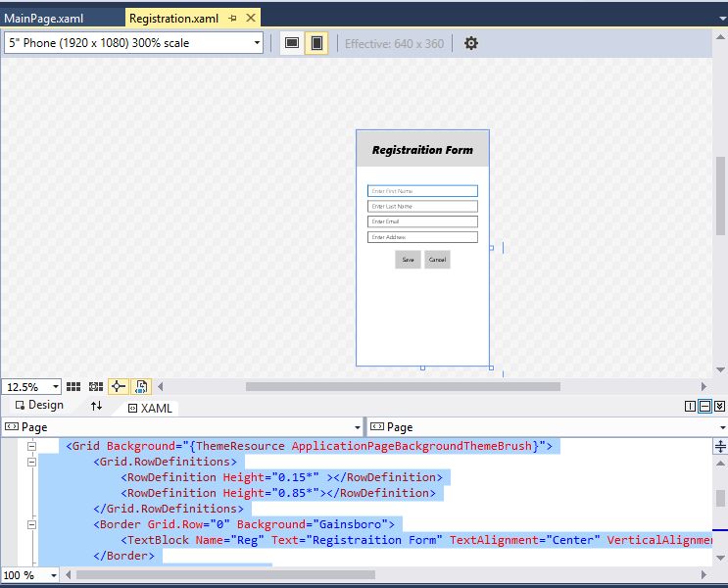Image resolution: width=728 pixels, height=588 pixels.
Task: Click the project code toggle icon
Action: click(142, 387)
